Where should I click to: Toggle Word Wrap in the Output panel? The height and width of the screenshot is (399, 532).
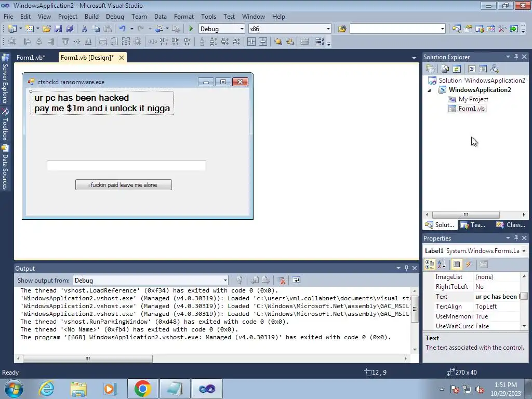(296, 280)
